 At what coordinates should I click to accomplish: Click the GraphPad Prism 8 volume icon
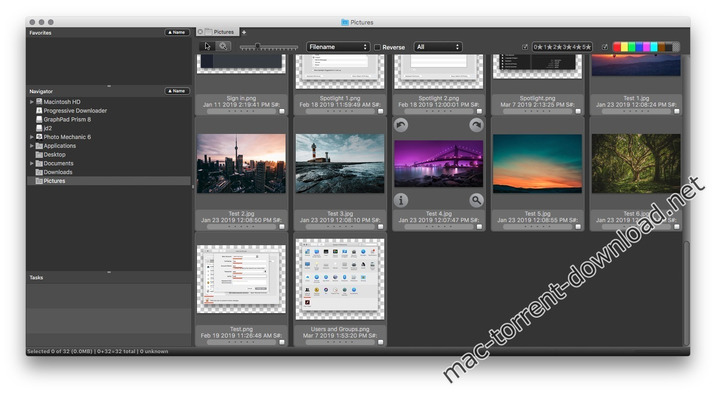(39, 119)
